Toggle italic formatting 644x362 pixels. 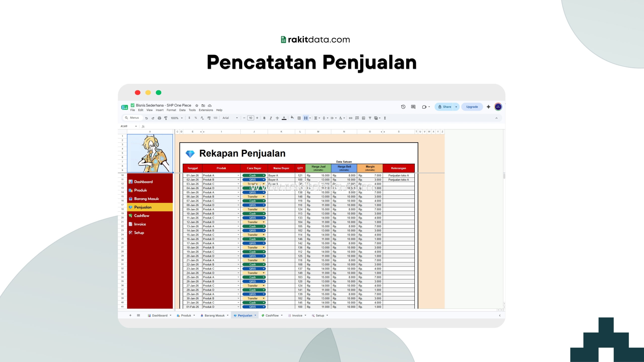(271, 118)
